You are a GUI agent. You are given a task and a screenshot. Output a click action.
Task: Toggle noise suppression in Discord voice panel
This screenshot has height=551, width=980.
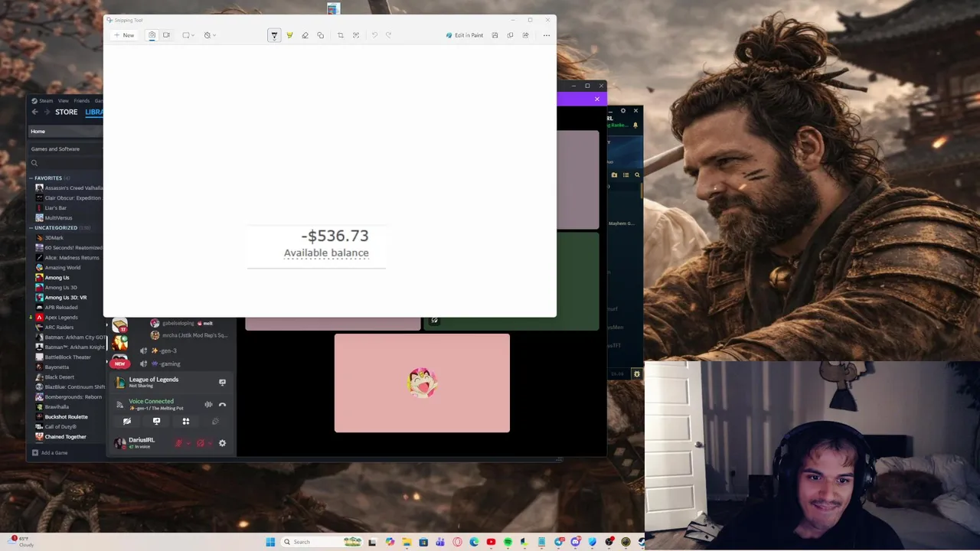pyautogui.click(x=208, y=404)
